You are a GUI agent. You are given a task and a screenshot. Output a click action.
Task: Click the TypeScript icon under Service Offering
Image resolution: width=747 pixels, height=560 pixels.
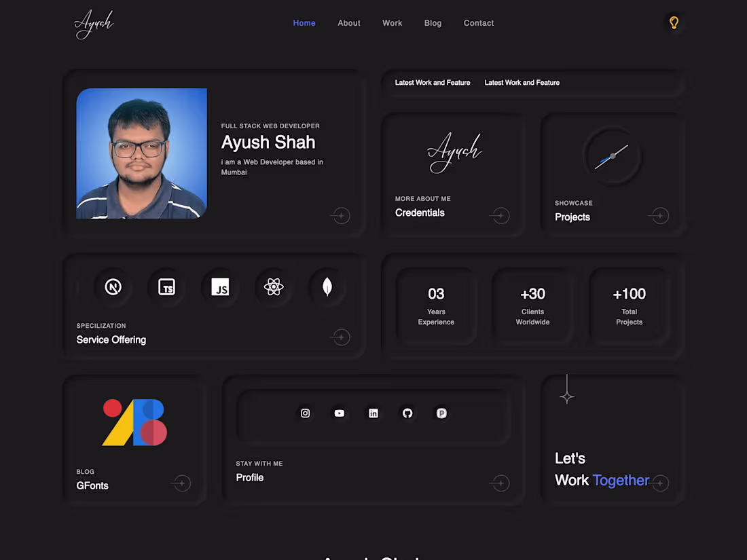pyautogui.click(x=166, y=287)
